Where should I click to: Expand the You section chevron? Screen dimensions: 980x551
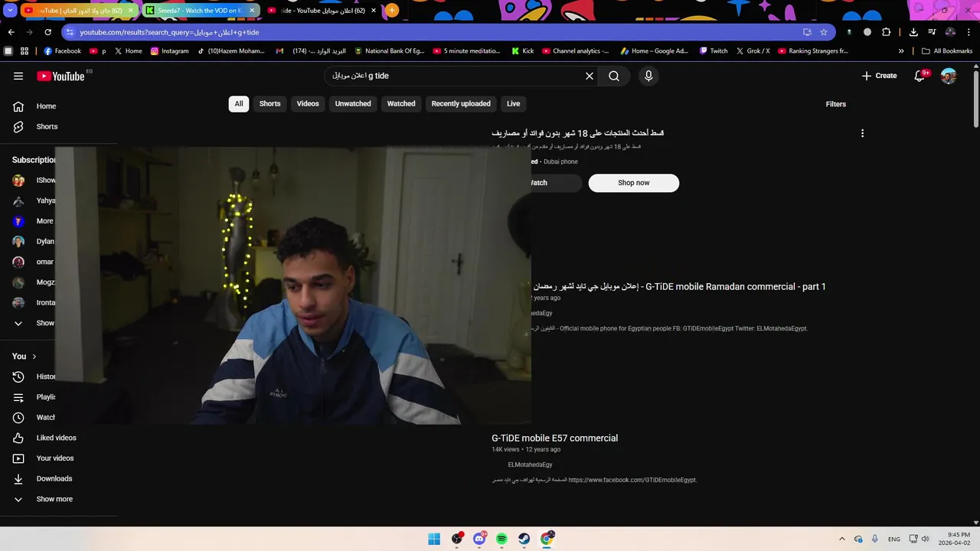(34, 357)
